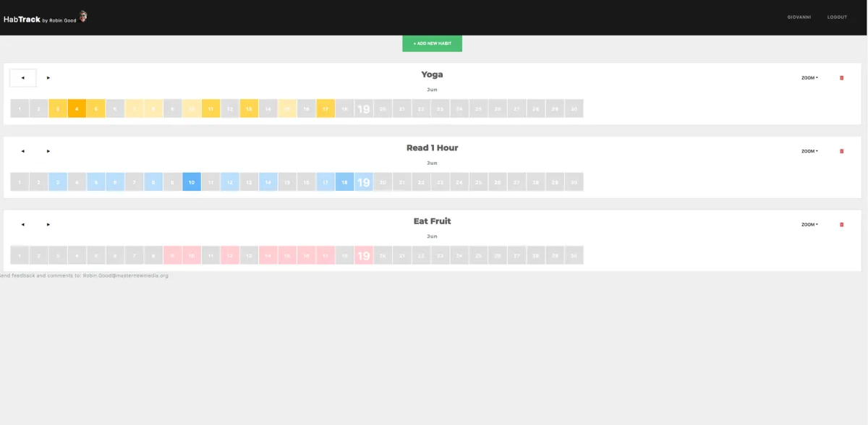Click the Robin Good avatar photo
Image resolution: width=868 pixels, height=425 pixels.
(83, 17)
